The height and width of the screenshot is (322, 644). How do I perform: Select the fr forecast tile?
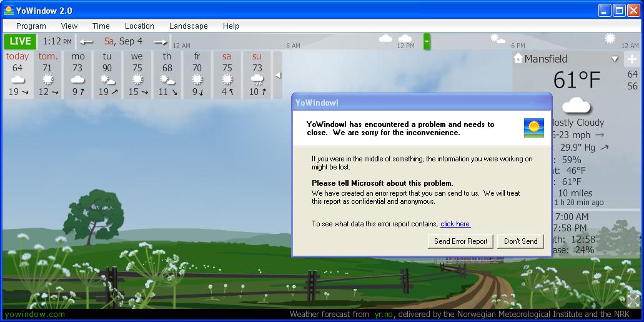click(x=197, y=74)
